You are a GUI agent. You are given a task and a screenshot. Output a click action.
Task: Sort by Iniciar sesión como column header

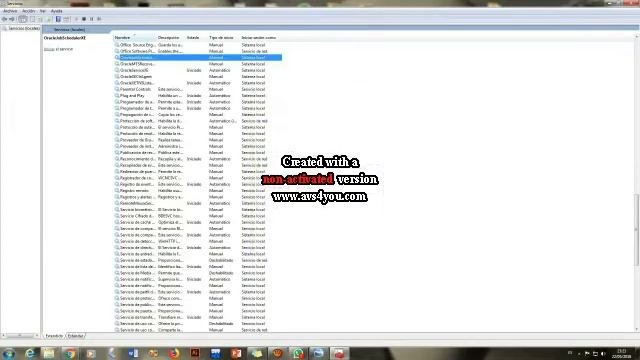[x=260, y=38]
